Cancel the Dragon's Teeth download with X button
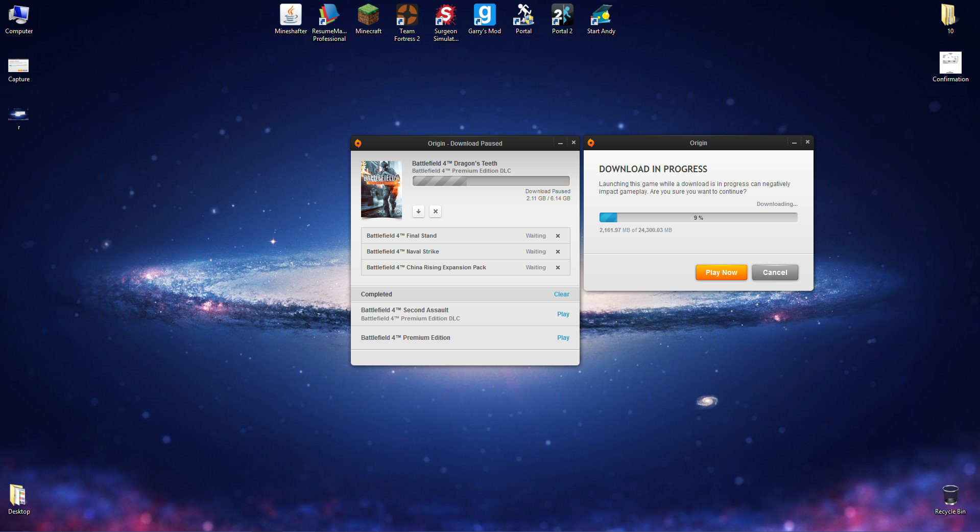 (x=435, y=211)
